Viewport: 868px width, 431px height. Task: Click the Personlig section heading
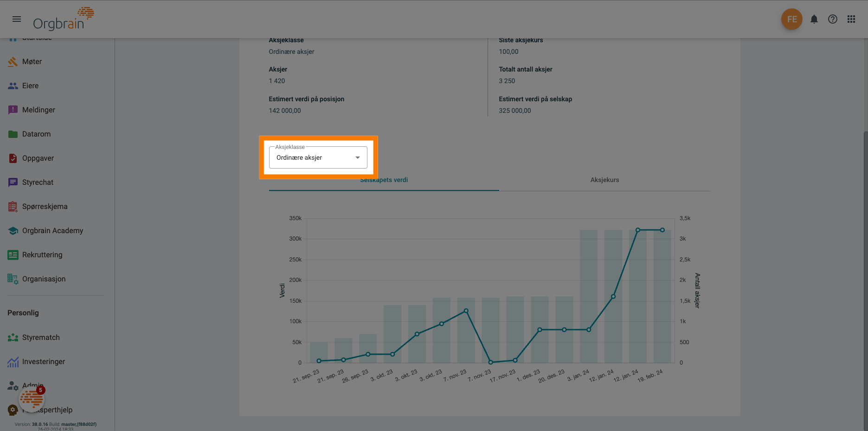point(23,313)
